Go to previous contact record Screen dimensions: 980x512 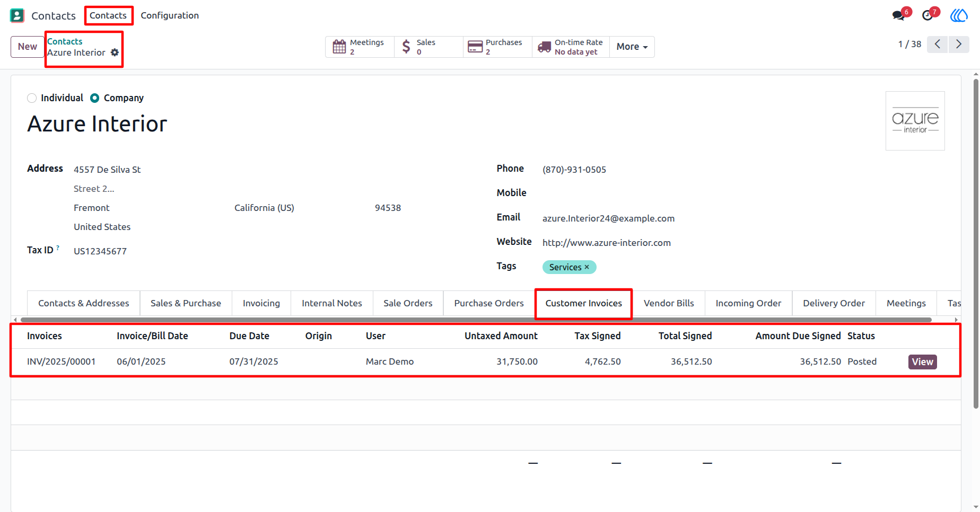click(x=938, y=44)
